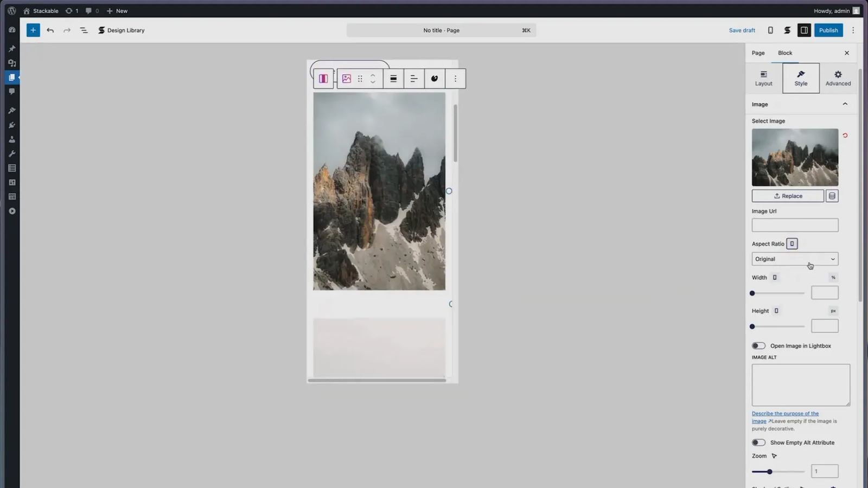Open the Tools wrench sidebar icon
The height and width of the screenshot is (488, 868).
coord(12,154)
